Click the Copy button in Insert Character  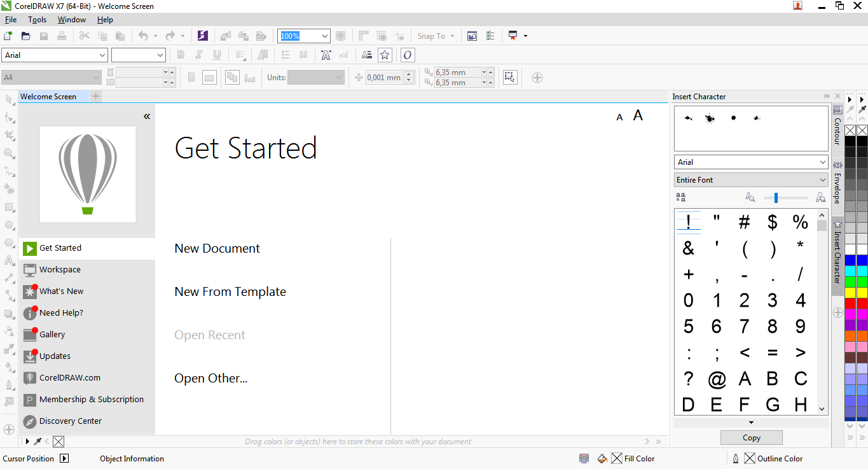(x=752, y=438)
